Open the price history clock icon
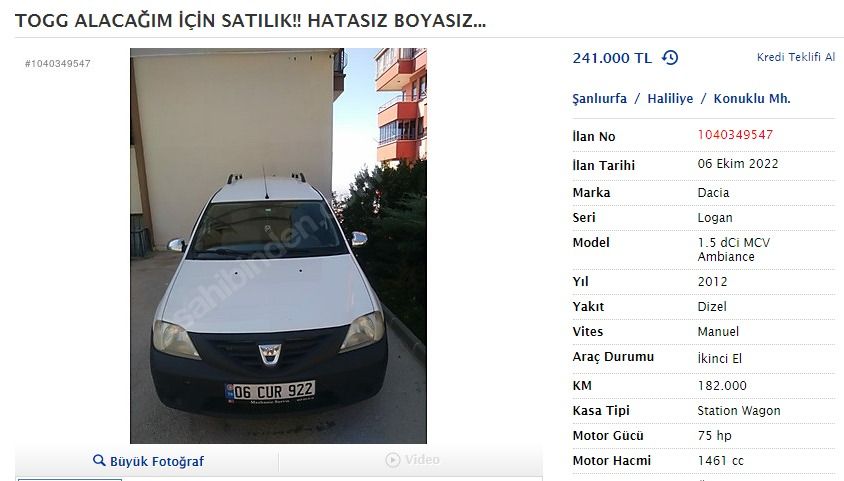The image size is (844, 481). [x=670, y=58]
